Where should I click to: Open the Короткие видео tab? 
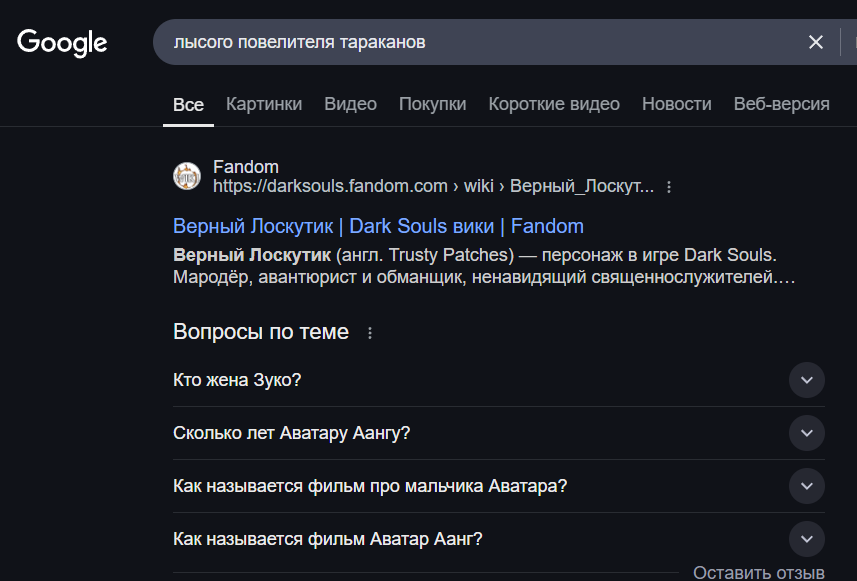(x=554, y=104)
